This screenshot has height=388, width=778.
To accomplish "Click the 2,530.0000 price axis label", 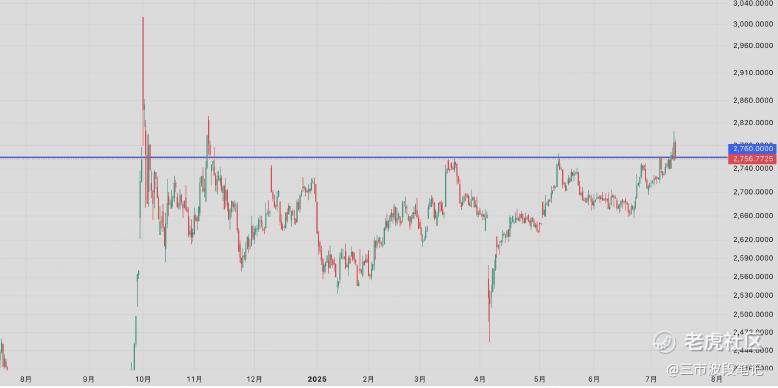I will [x=753, y=295].
